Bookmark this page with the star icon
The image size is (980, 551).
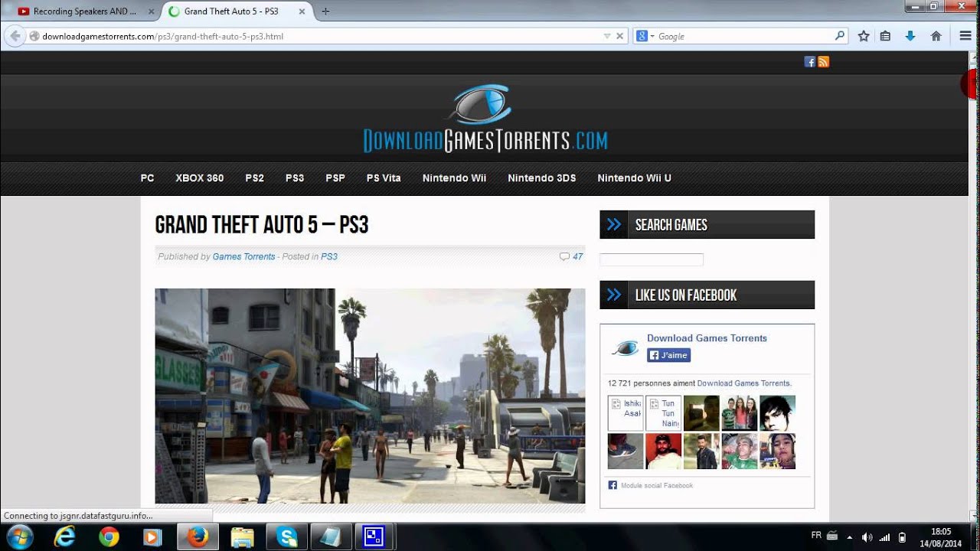coord(864,36)
